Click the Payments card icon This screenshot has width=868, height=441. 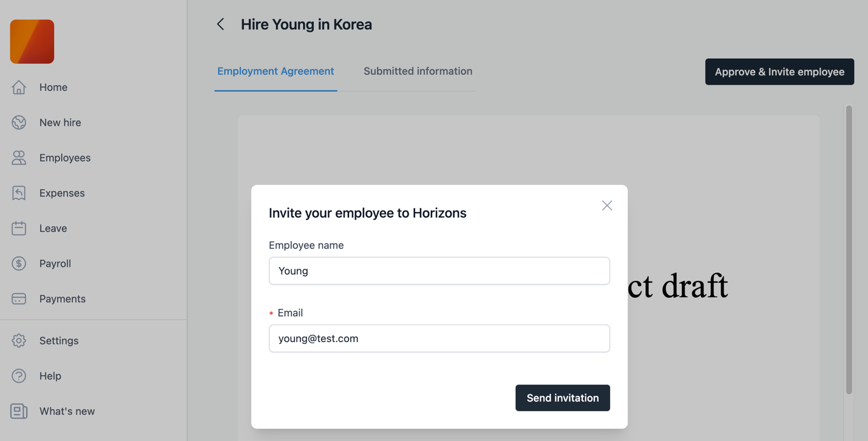tap(19, 298)
